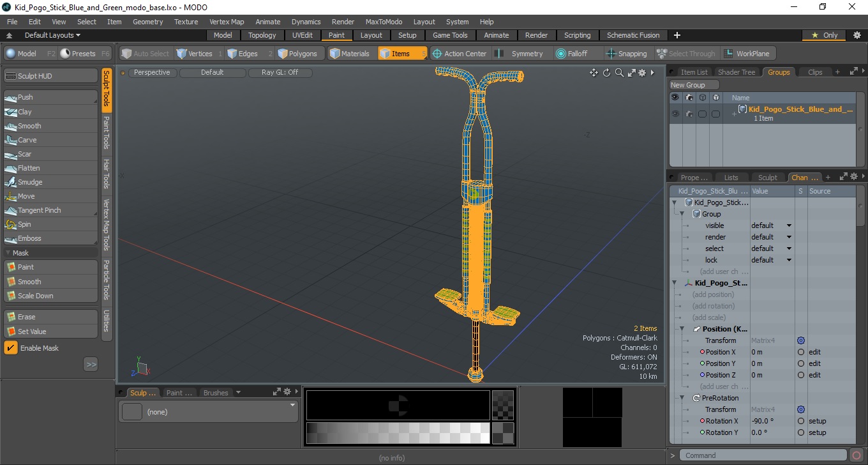Toggle the WorkPlane button
This screenshot has width=868, height=465.
click(747, 54)
